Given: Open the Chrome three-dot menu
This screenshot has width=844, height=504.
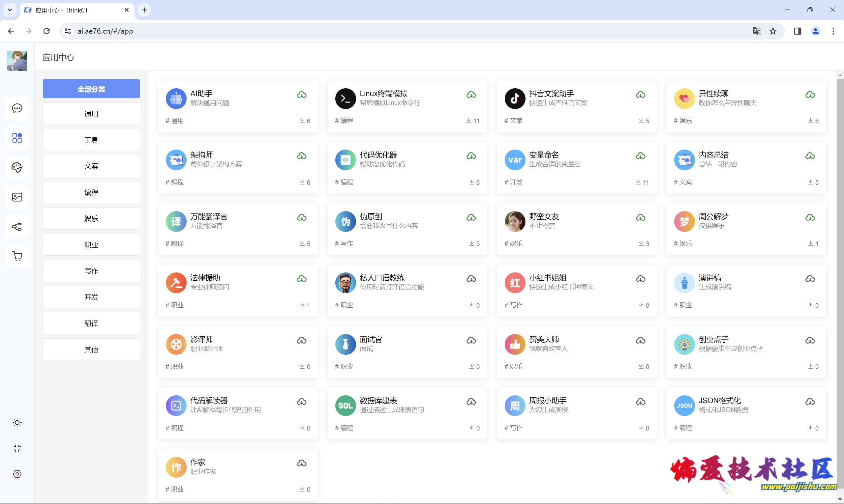Looking at the screenshot, I should pos(833,31).
